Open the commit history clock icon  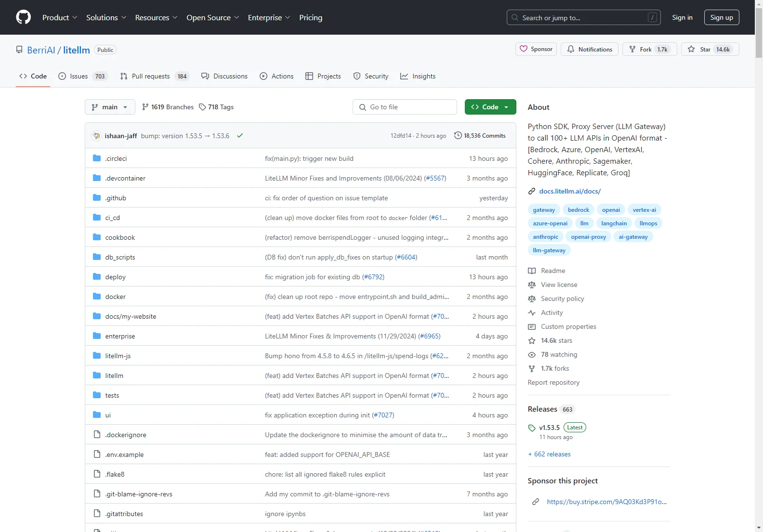coord(458,136)
